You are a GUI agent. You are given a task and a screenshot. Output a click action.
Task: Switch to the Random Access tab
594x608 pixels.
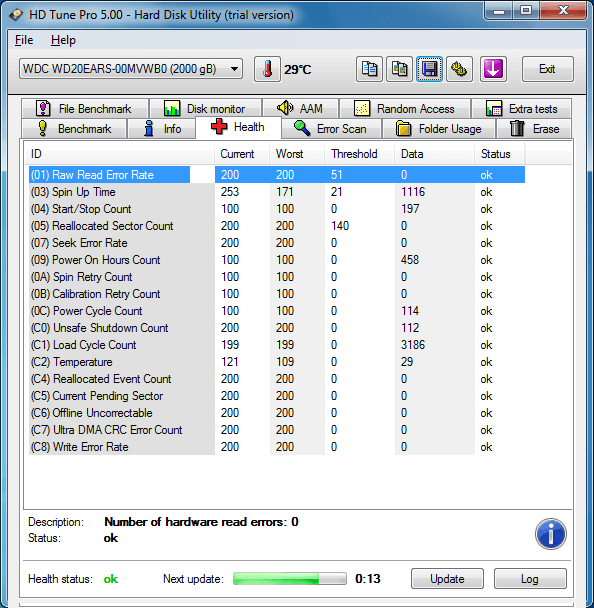coord(405,108)
